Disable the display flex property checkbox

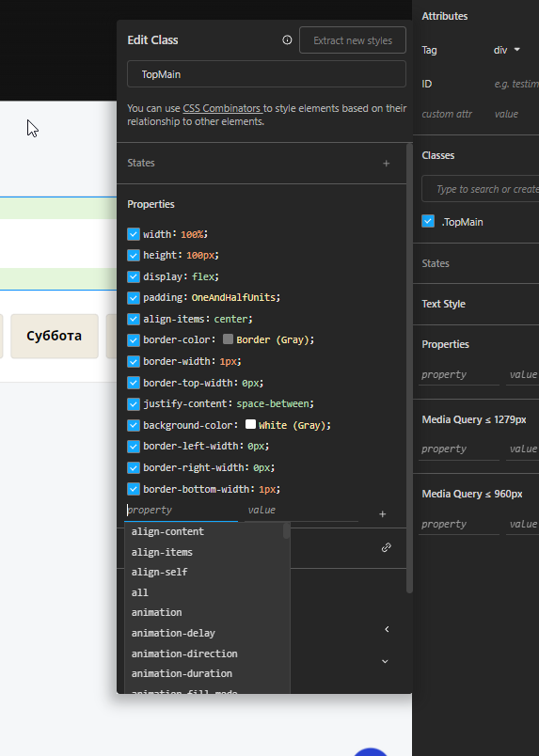point(134,276)
